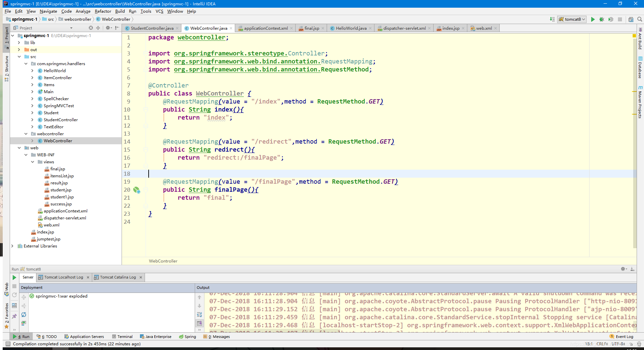
Task: Open Spring tool window
Action: tap(188, 337)
